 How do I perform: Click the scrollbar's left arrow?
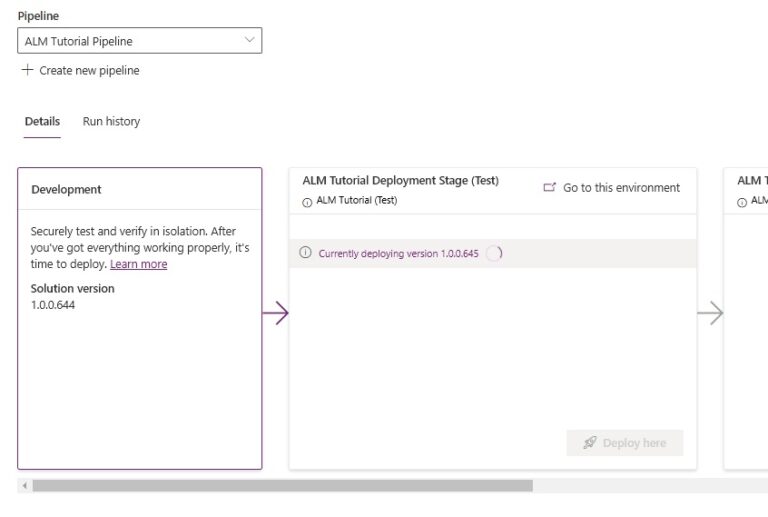(x=22, y=486)
